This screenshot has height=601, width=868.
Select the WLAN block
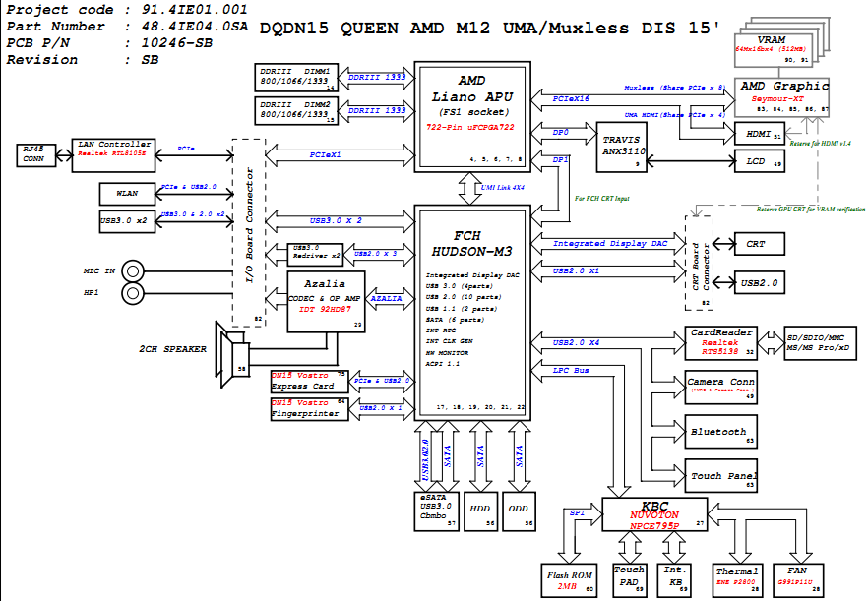point(127,194)
